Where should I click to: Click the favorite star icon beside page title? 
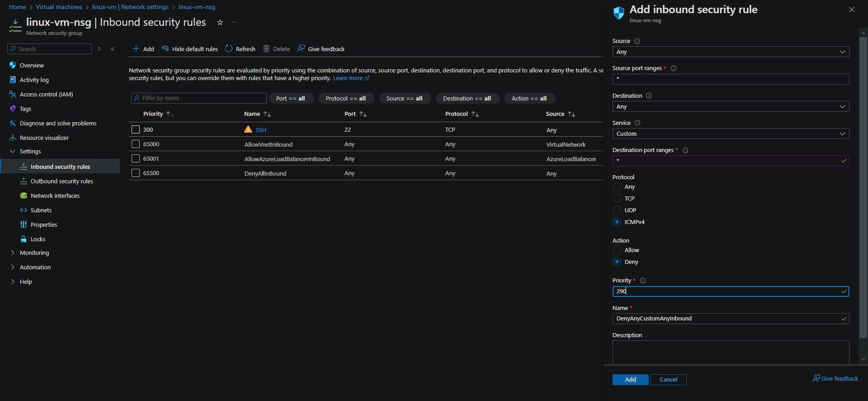[220, 22]
